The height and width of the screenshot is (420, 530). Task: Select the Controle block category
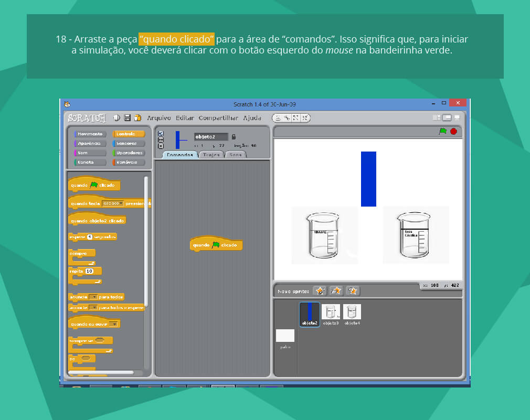(x=129, y=134)
